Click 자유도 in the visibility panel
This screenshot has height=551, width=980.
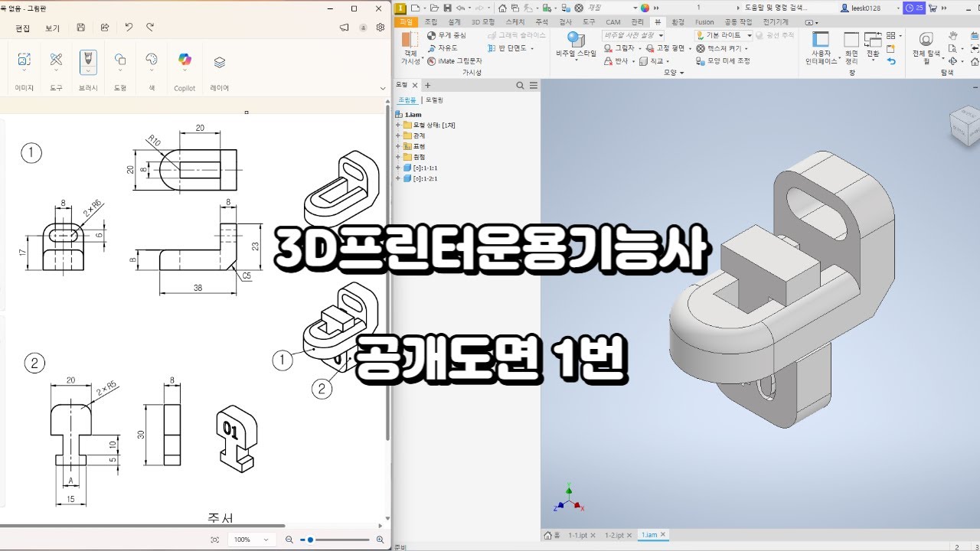[x=442, y=47]
